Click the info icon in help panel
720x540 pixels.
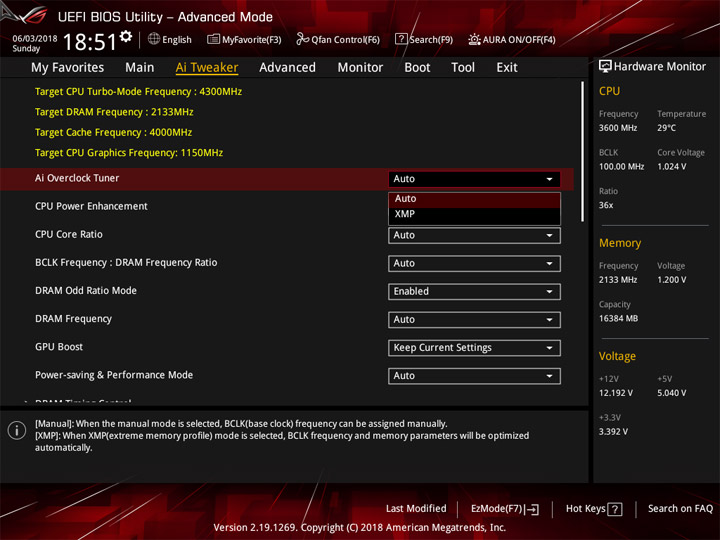click(17, 431)
